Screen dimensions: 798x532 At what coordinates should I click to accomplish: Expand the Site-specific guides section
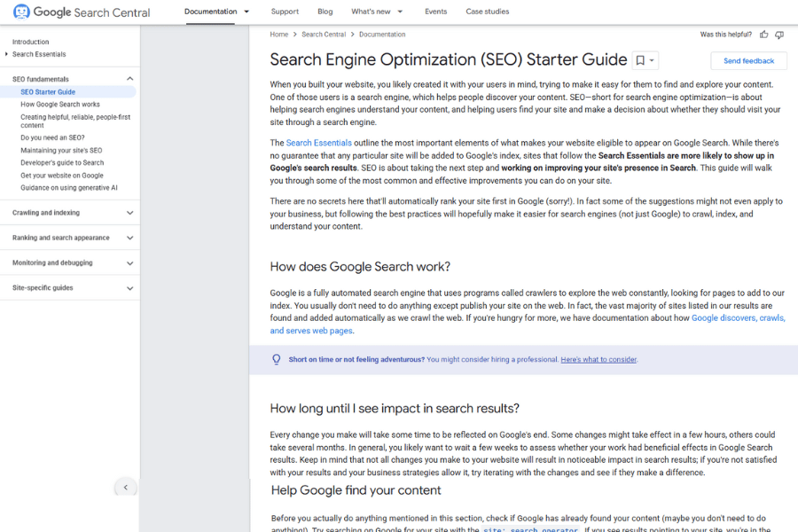(129, 287)
